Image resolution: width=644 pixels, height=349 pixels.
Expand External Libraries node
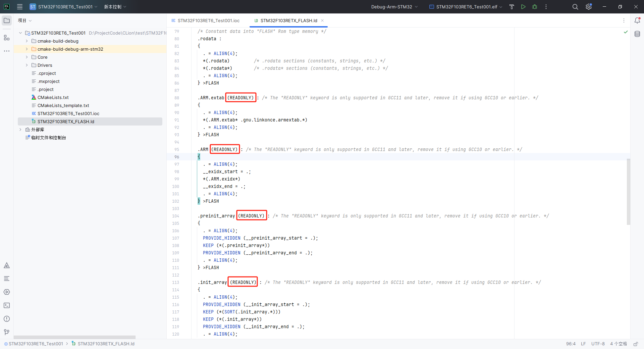pyautogui.click(x=20, y=130)
